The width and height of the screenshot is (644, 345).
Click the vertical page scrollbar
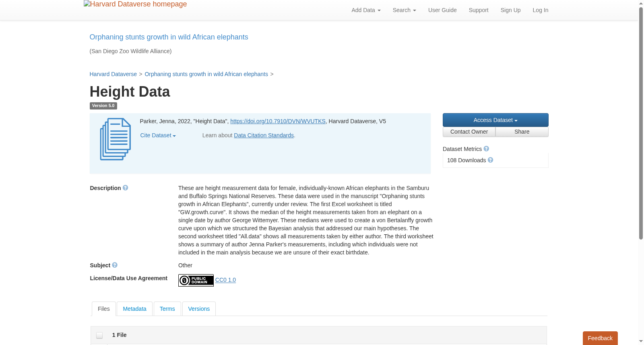[x=641, y=123]
